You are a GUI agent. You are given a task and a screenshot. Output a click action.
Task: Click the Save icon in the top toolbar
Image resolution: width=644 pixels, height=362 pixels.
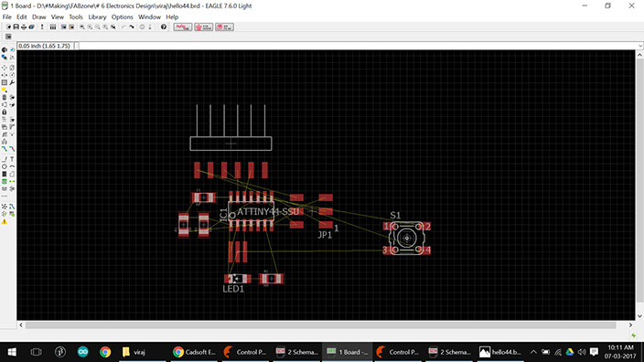tap(16, 27)
